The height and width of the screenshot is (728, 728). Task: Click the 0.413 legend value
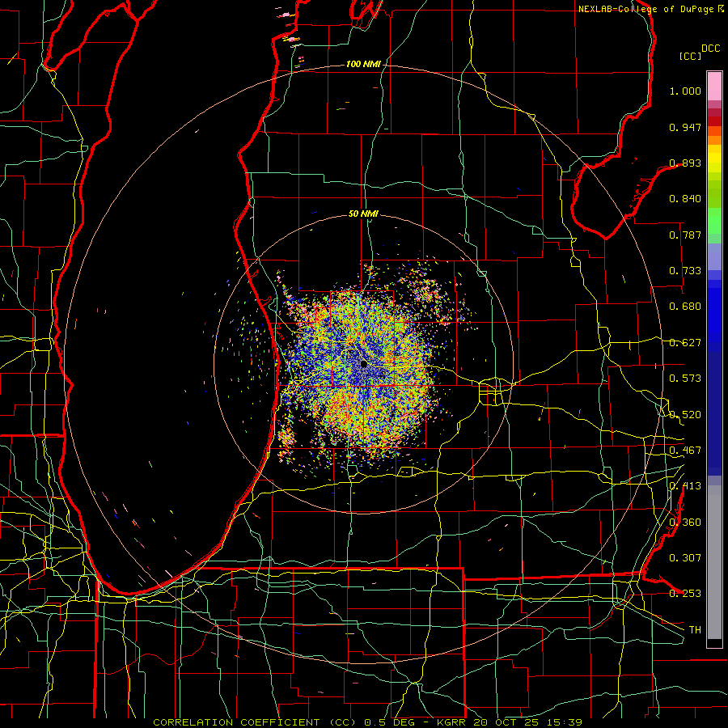685,486
